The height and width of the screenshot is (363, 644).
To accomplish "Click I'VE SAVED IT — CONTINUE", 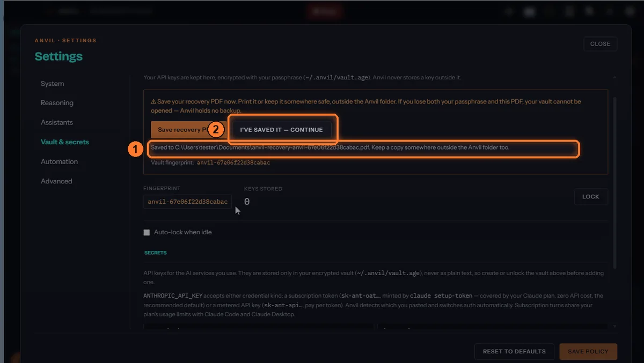I will (x=282, y=130).
